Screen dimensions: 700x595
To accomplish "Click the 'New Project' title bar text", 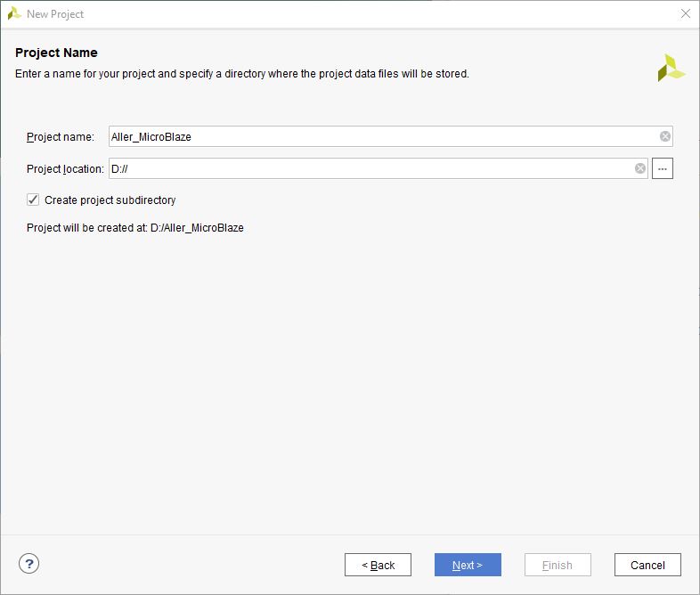I will tap(55, 14).
